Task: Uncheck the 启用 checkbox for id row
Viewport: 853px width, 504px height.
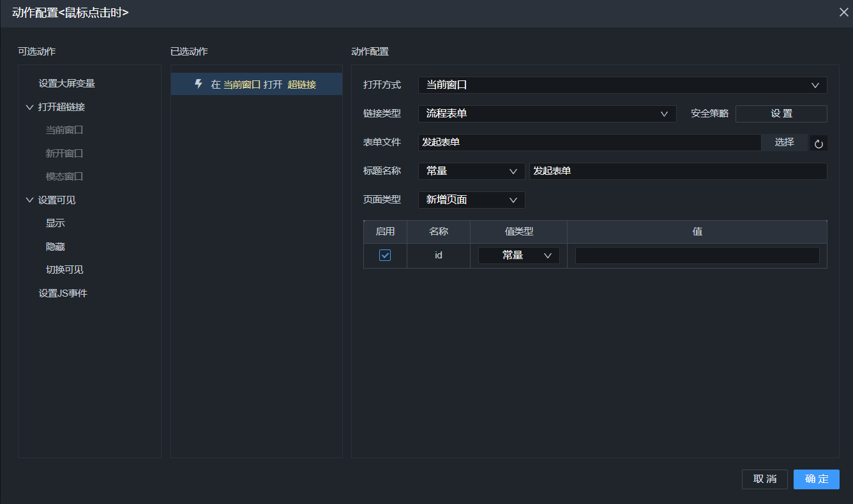Action: point(385,255)
